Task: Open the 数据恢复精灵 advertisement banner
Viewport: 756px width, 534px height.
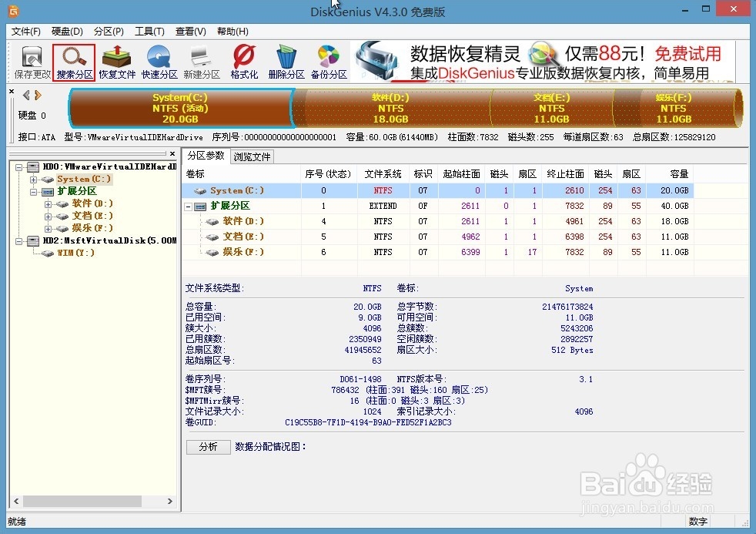Action: pos(544,62)
